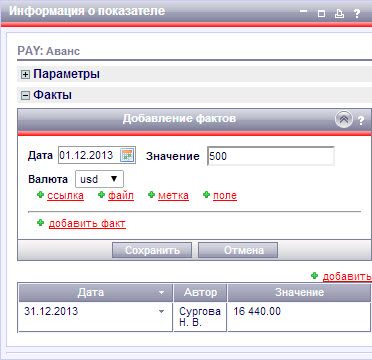Viewport: 372px width, 360px height.
Task: Open the Валюта usd dropdown
Action: click(x=100, y=179)
